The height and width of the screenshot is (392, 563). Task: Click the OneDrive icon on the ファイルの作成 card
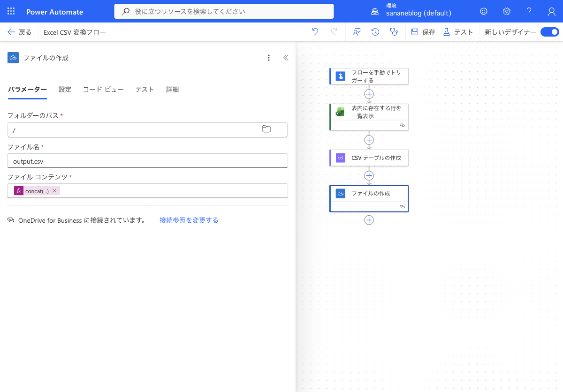tap(341, 193)
